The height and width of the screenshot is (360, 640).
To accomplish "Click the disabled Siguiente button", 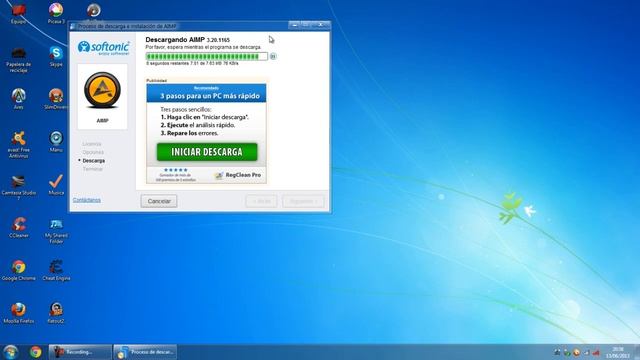I will (x=303, y=201).
